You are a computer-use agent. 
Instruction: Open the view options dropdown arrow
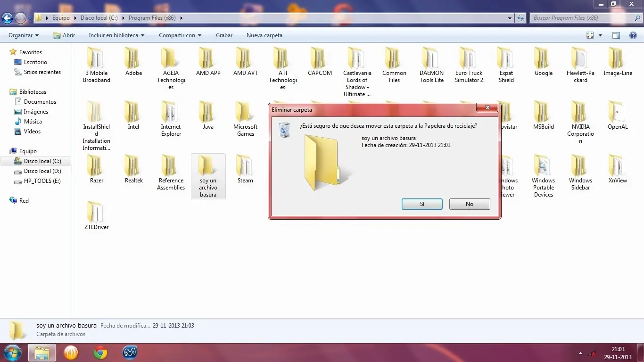600,35
